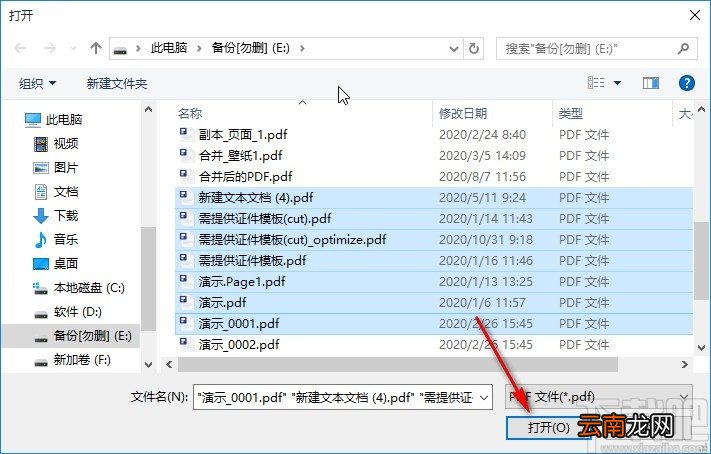This screenshot has height=454, width=711.
Task: Click PDF icon of 合并后的PDF.pdf
Action: click(185, 175)
